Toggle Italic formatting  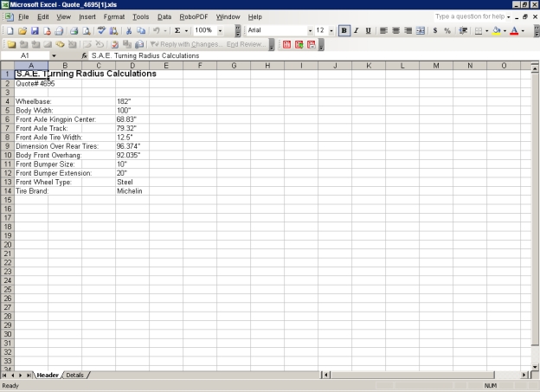[356, 31]
